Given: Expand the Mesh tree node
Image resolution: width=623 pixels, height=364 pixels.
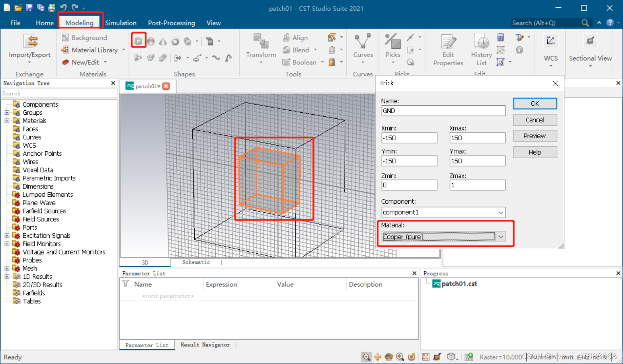Looking at the screenshot, I should pyautogui.click(x=7, y=268).
